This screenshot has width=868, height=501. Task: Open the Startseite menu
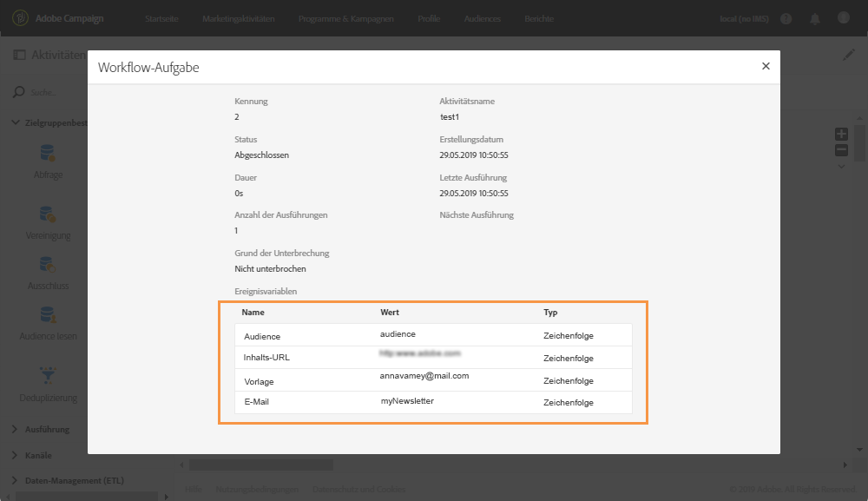pos(161,19)
